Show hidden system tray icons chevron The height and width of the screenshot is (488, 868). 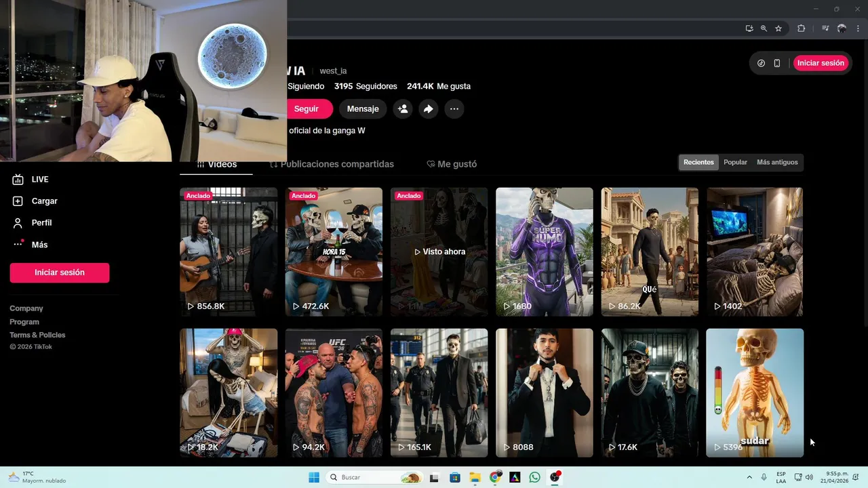pos(749,477)
